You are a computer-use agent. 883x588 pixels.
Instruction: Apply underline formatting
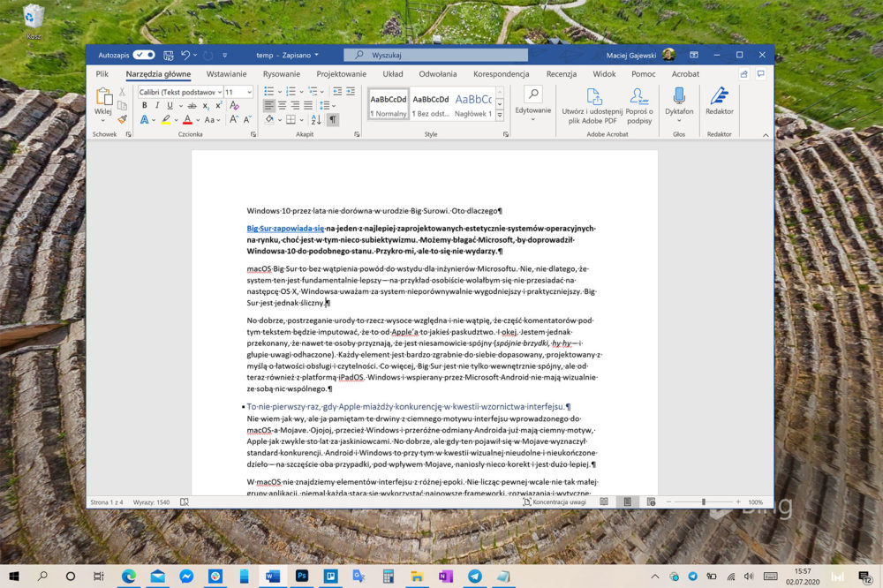[170, 106]
